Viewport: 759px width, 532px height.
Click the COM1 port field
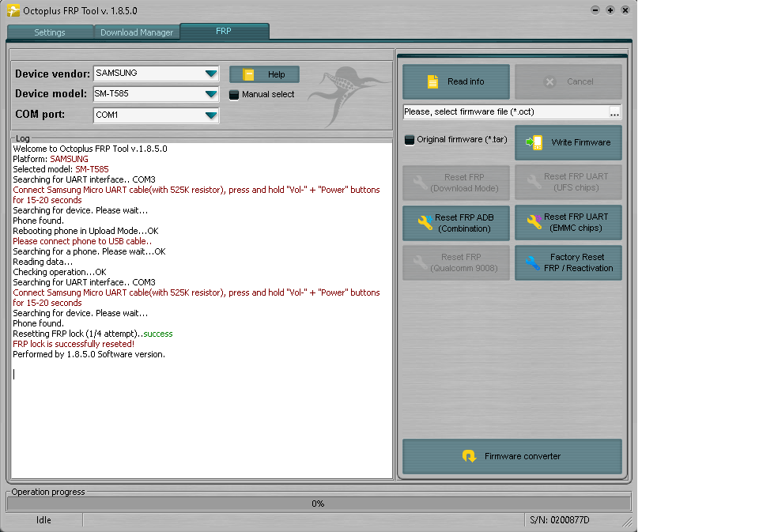[156, 115]
